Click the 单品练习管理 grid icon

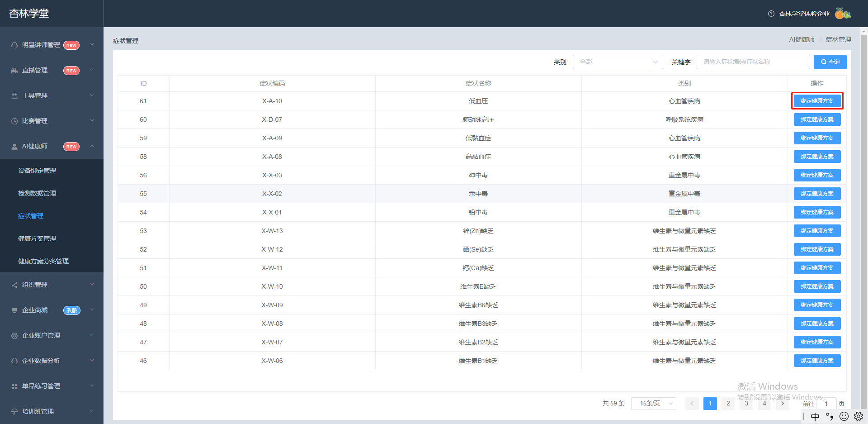(14, 386)
